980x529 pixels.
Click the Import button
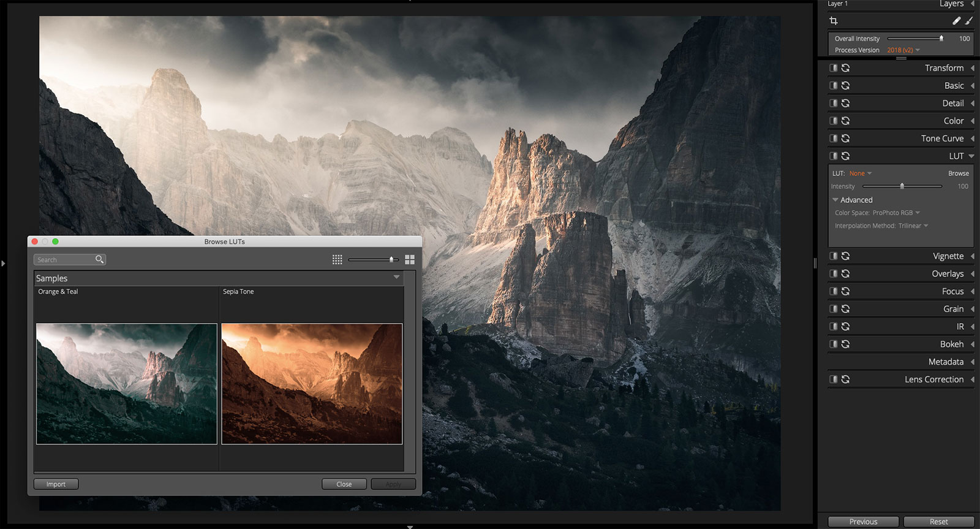[56, 484]
